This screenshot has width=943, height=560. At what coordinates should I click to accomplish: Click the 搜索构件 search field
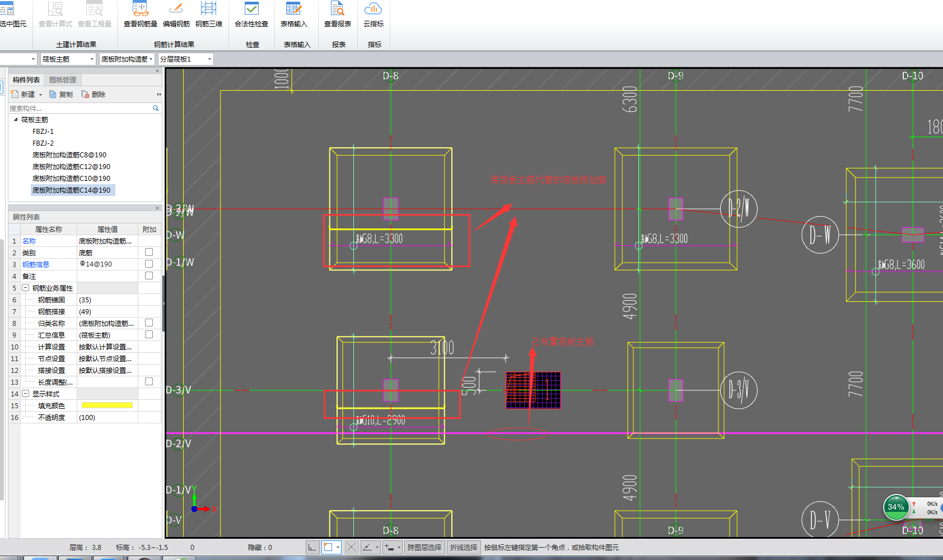pyautogui.click(x=80, y=108)
